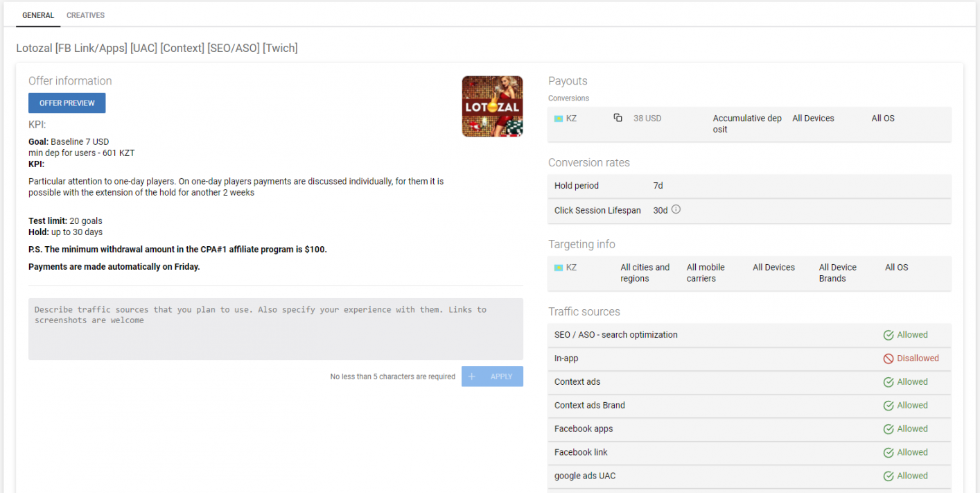Click the OFFER PREVIEW button

[67, 103]
